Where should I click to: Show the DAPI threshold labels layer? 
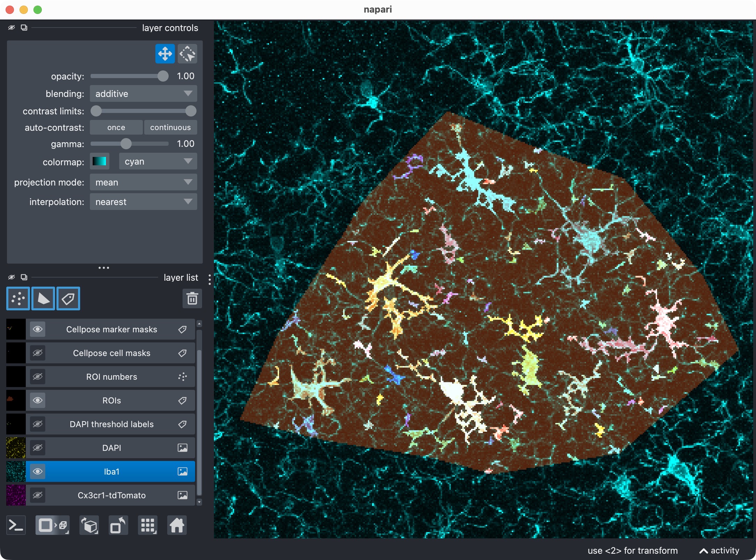point(38,424)
